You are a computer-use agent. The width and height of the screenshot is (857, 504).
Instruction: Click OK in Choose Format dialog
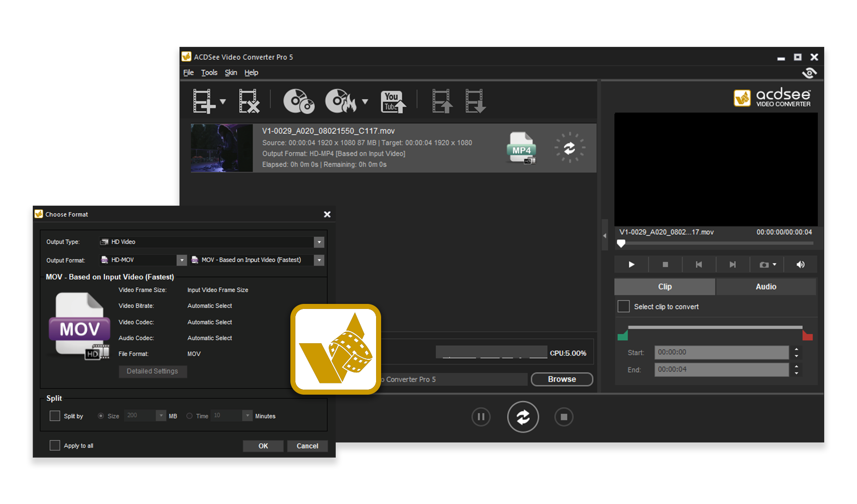click(x=263, y=446)
